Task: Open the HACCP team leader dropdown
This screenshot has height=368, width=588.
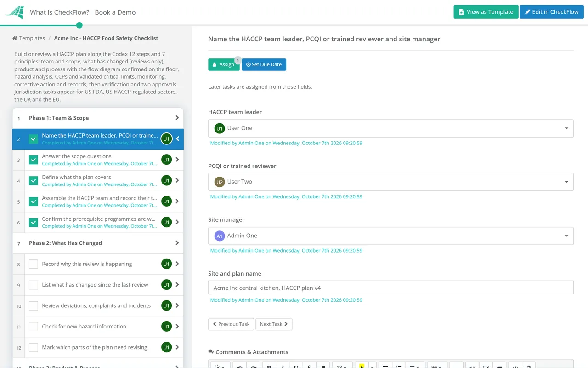Action: click(x=391, y=128)
